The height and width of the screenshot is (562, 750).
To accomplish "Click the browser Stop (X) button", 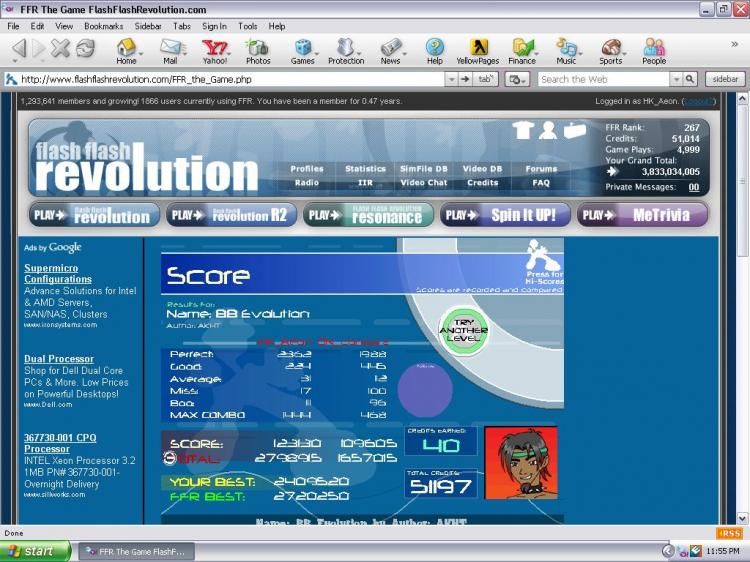I will click(61, 49).
